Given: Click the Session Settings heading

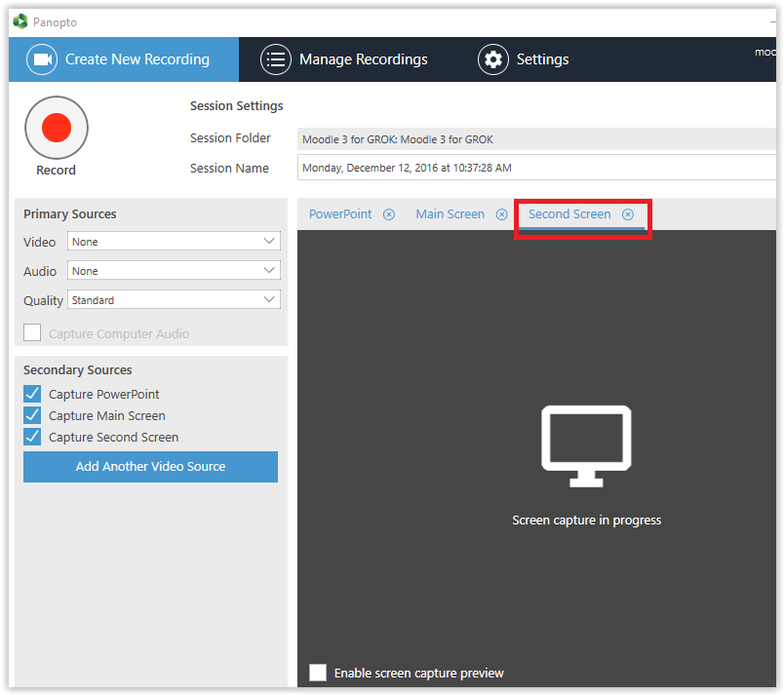Looking at the screenshot, I should [237, 106].
